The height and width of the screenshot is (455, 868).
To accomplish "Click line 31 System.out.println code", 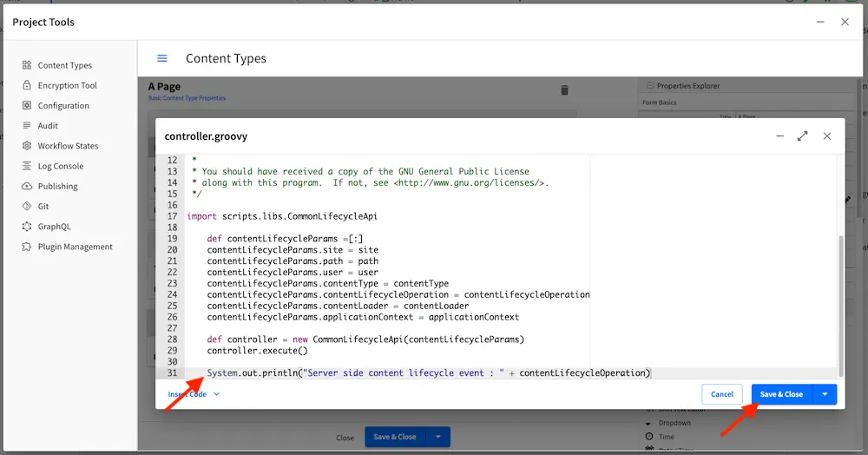I will click(429, 373).
